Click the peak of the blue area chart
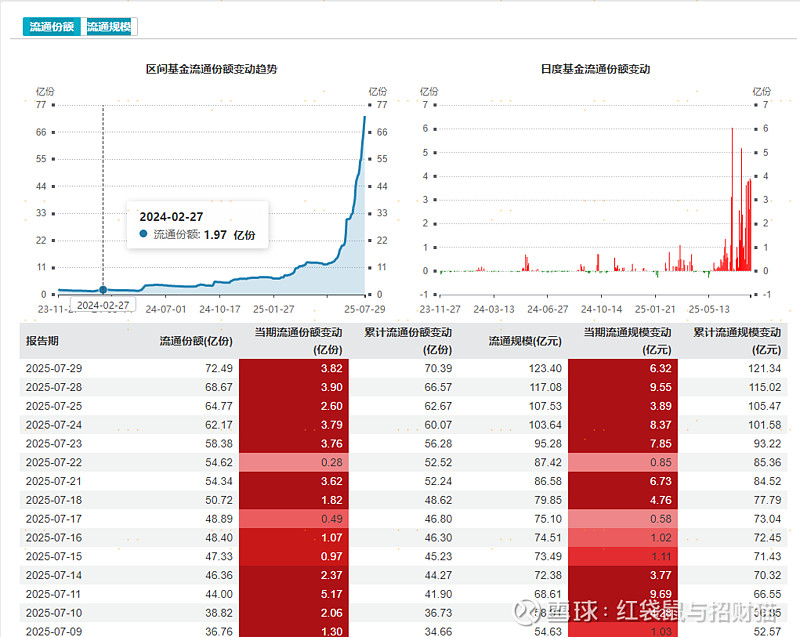800x637 pixels. [x=364, y=117]
